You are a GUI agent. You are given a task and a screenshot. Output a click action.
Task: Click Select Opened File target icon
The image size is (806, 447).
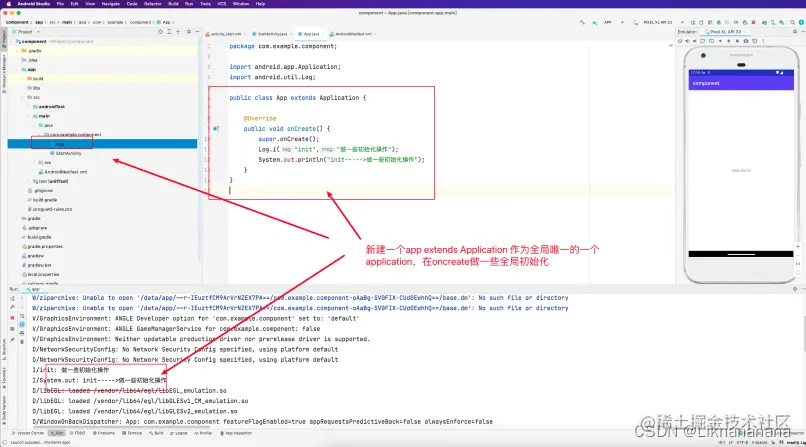pos(160,32)
